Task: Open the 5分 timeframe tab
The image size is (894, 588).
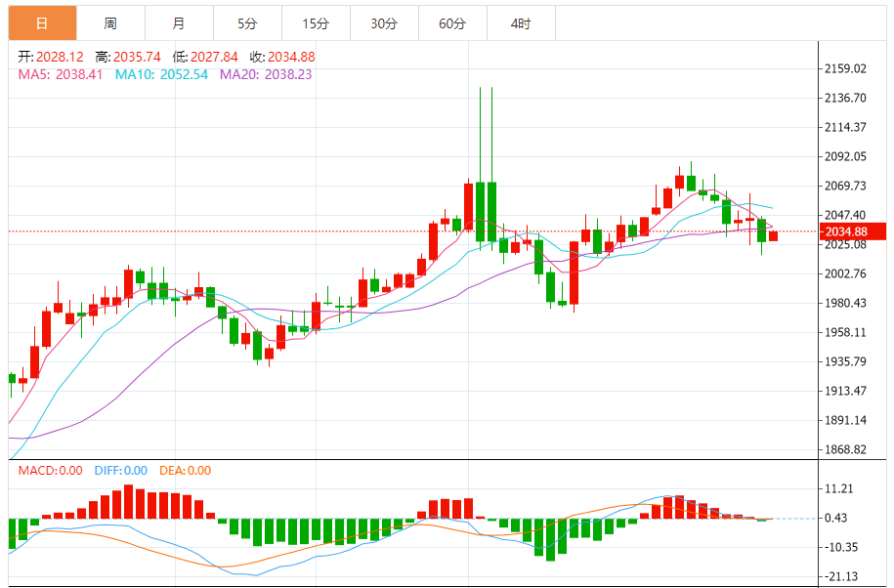Action: coord(247,23)
